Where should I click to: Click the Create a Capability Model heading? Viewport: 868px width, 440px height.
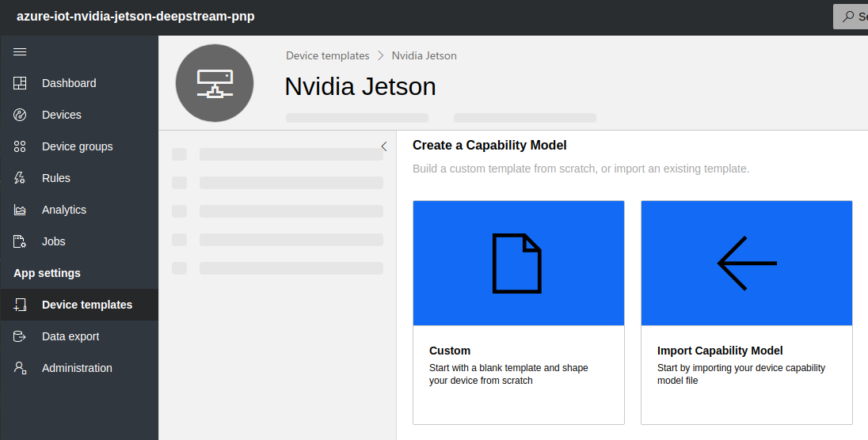click(489, 146)
